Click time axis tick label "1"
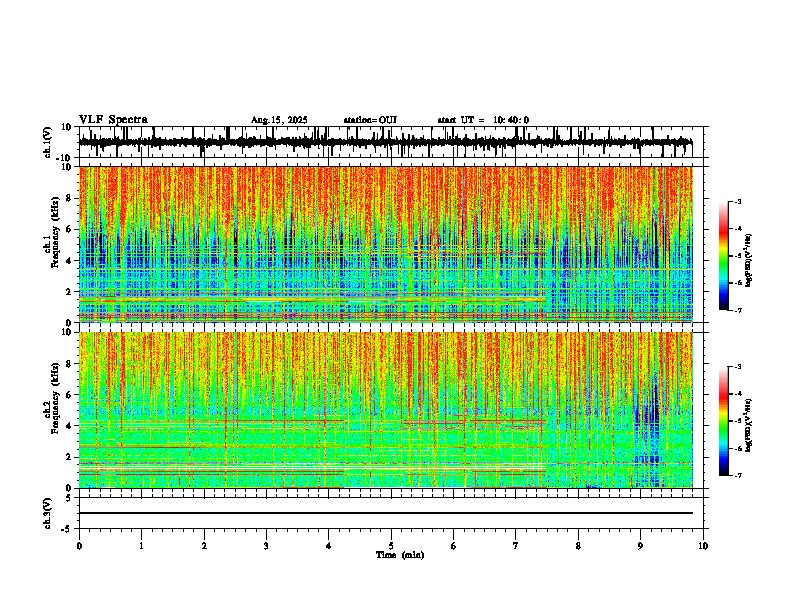Viewport: 792px width, 612px height. [x=141, y=546]
